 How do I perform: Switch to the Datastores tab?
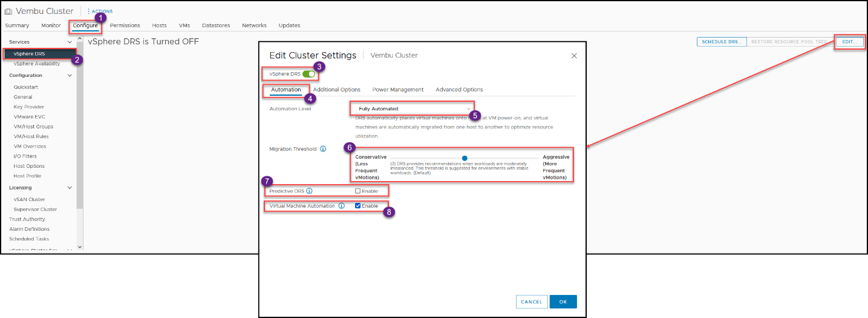216,25
